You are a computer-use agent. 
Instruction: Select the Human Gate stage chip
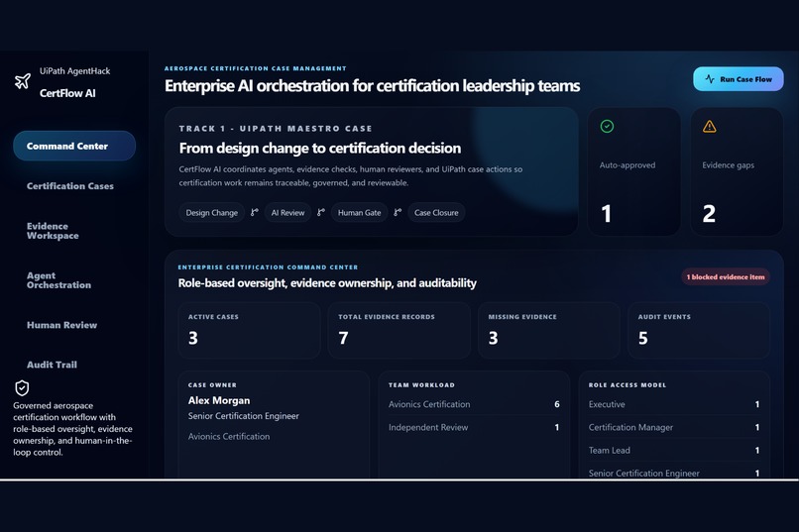[x=359, y=212]
